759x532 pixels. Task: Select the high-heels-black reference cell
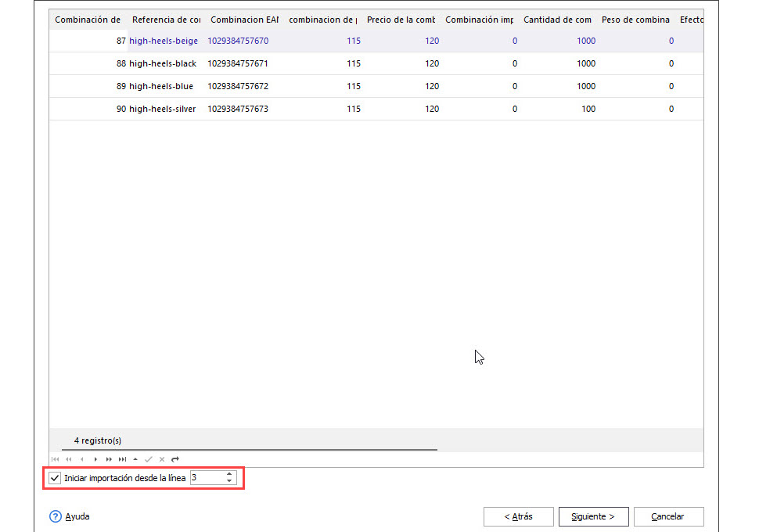[163, 64]
